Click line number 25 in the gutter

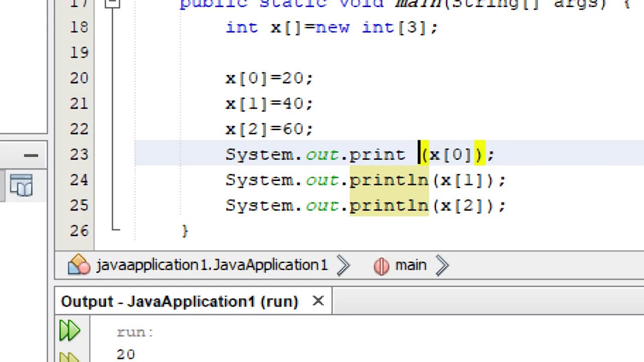tap(79, 205)
